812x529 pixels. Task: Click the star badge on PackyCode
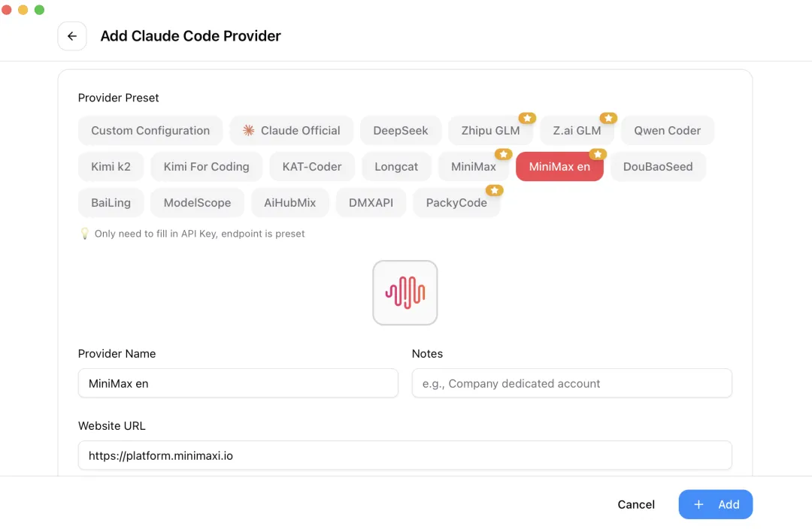pos(495,190)
